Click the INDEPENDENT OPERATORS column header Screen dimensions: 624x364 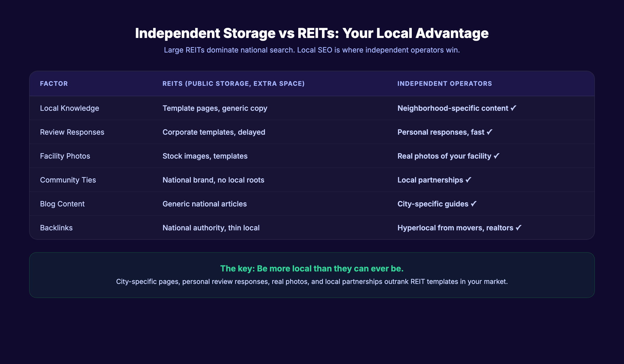[444, 83]
